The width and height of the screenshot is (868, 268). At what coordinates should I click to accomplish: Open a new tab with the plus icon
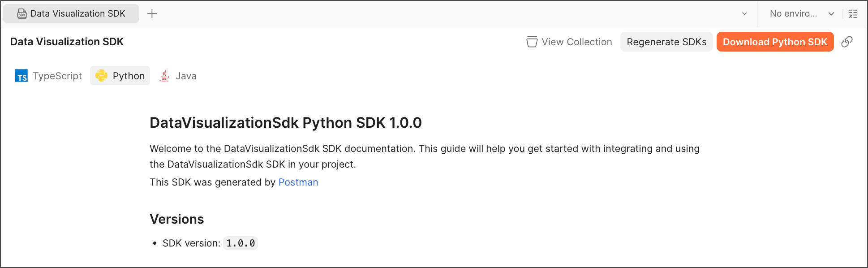tap(152, 14)
